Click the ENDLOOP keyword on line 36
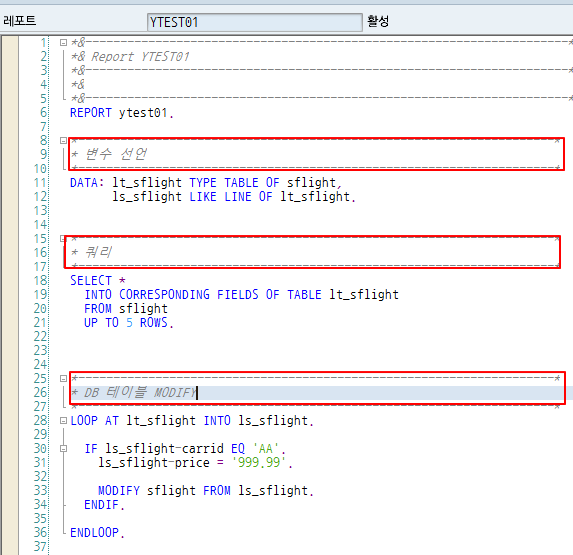573x555 pixels. click(x=94, y=532)
